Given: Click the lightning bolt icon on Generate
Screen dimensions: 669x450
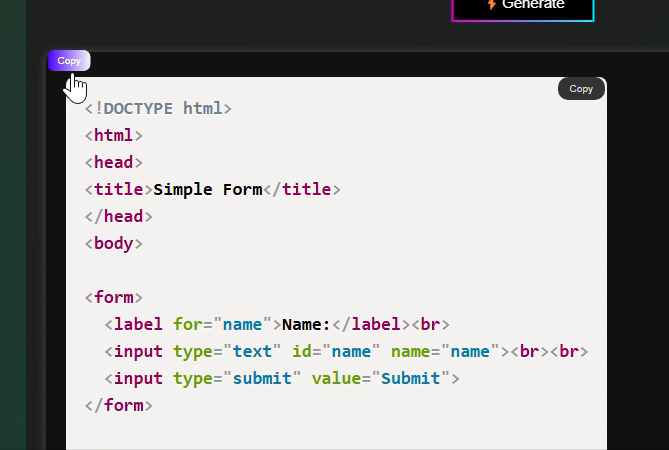Looking at the screenshot, I should tap(491, 4).
